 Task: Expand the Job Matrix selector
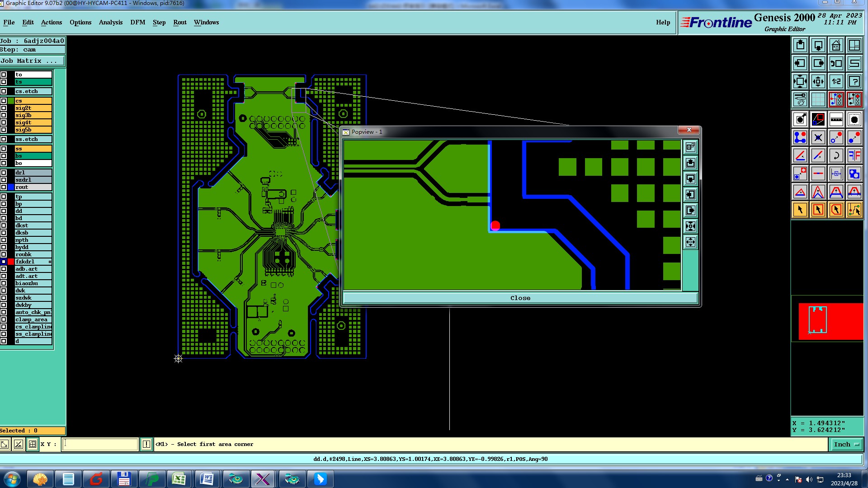tap(32, 61)
